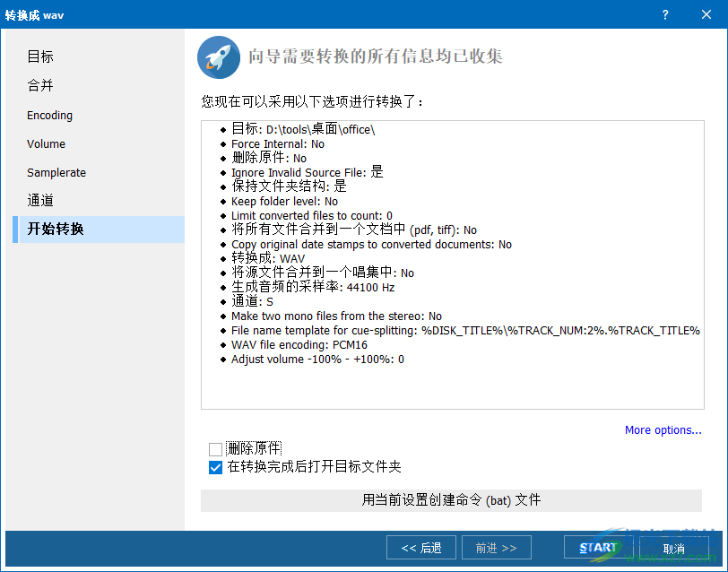The image size is (728, 572).
Task: Click 将源文件合并到一个唱集中: No line
Action: pyautogui.click(x=323, y=273)
